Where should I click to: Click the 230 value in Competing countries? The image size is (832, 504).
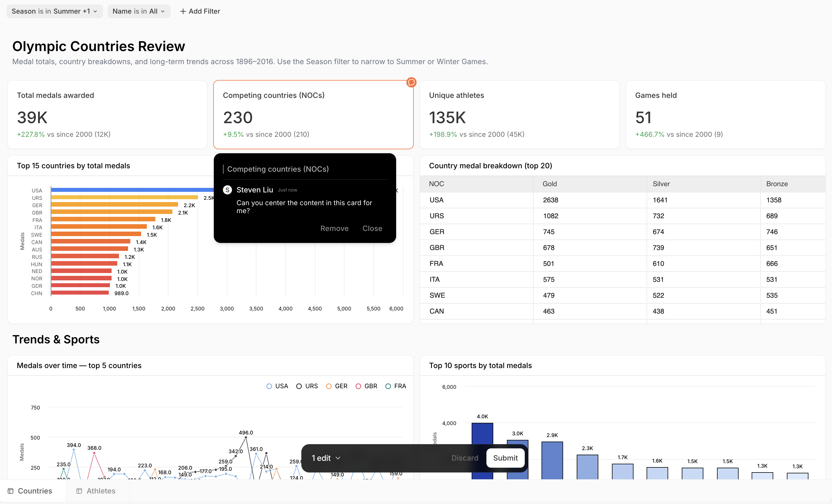(238, 117)
